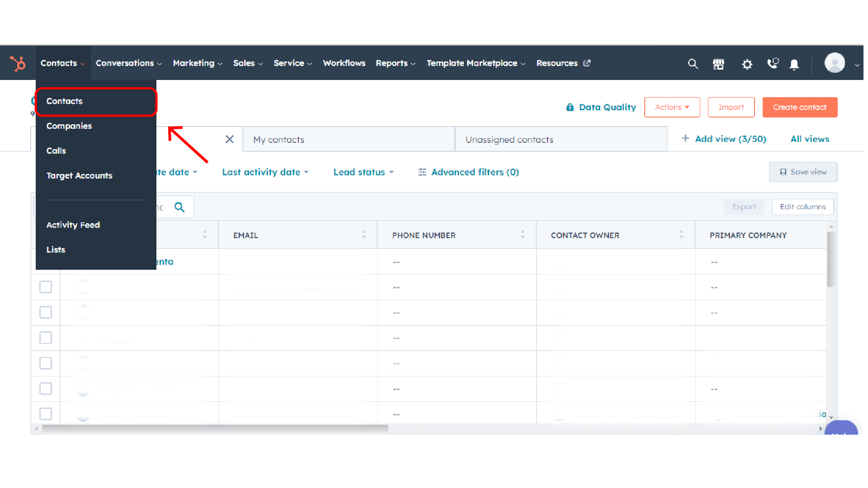This screenshot has width=868, height=488.
Task: Tick the second contact row checkbox
Action: 46,287
